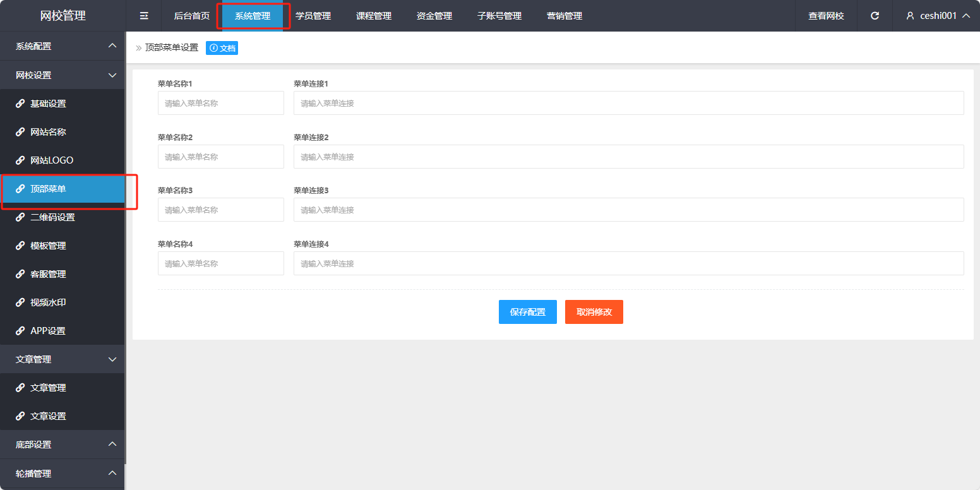Click the 网校管理 logo title
The height and width of the screenshot is (490, 980).
[63, 16]
